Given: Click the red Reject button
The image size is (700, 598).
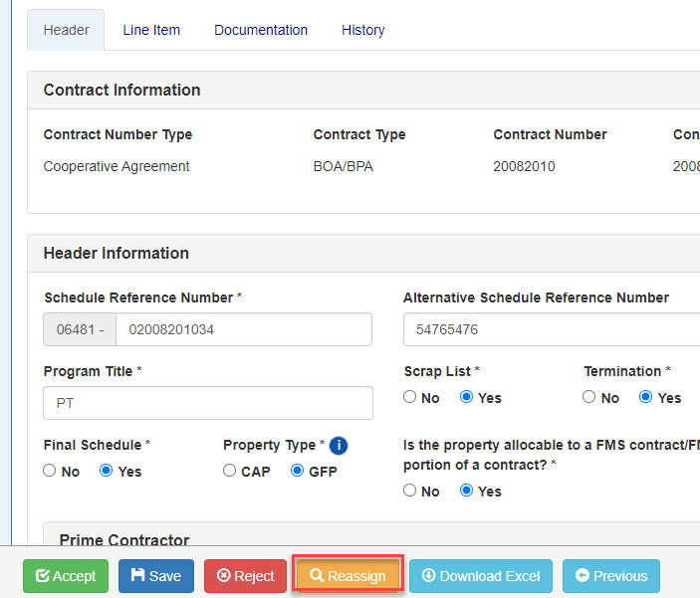Looking at the screenshot, I should (x=245, y=576).
